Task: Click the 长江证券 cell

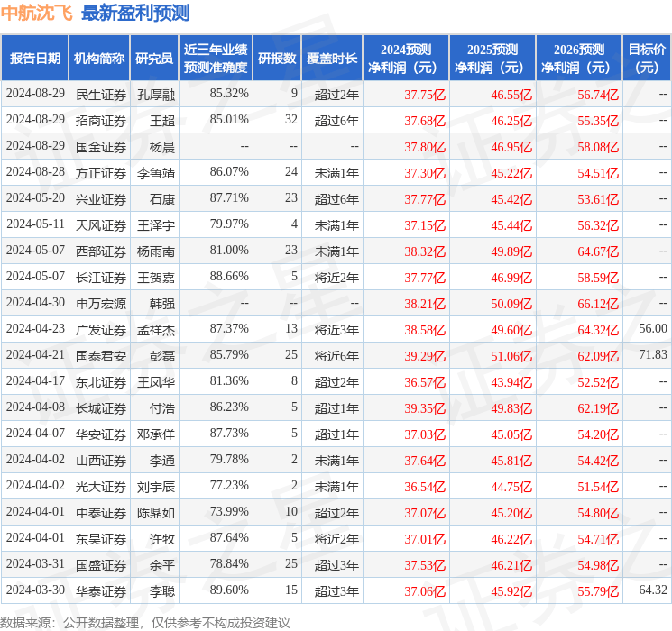Action: [101, 278]
